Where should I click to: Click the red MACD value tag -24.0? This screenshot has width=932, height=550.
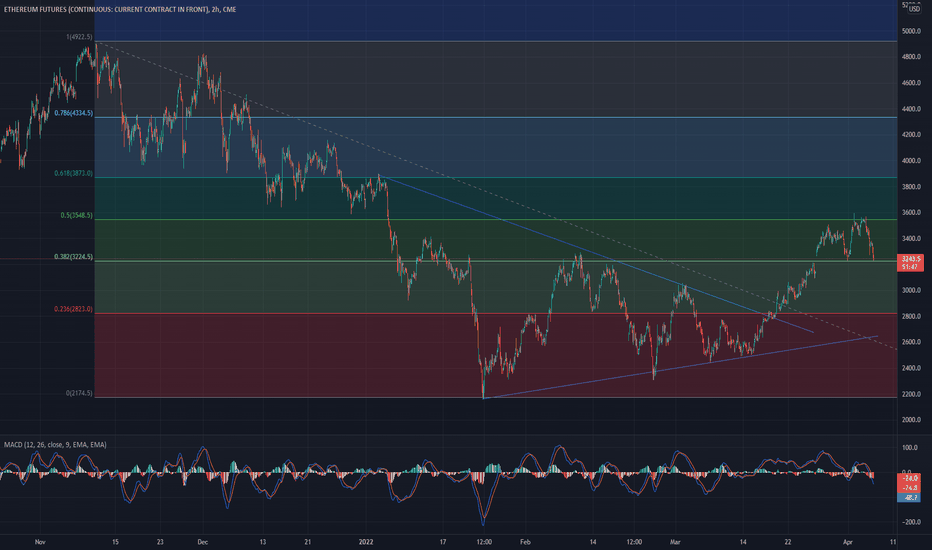tap(909, 478)
